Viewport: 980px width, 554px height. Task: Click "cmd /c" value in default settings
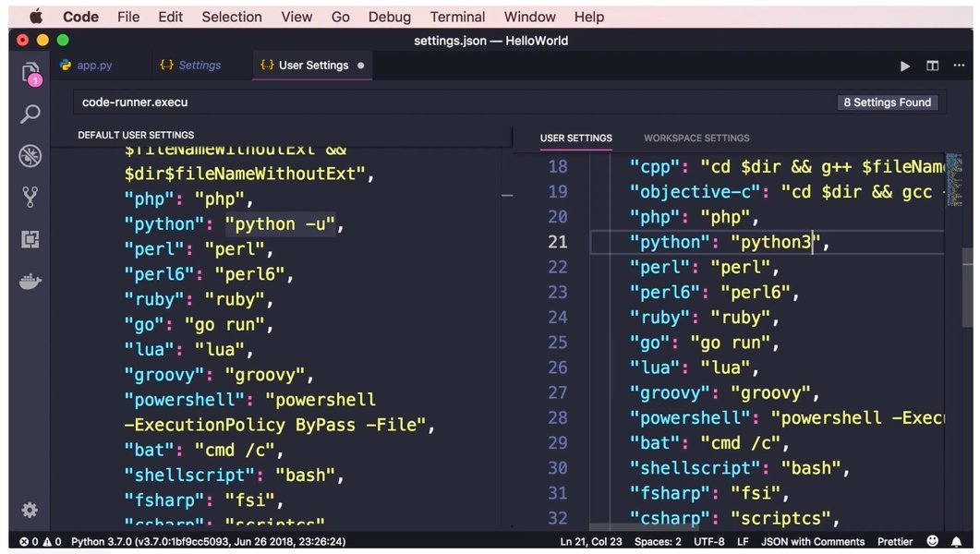(x=235, y=450)
